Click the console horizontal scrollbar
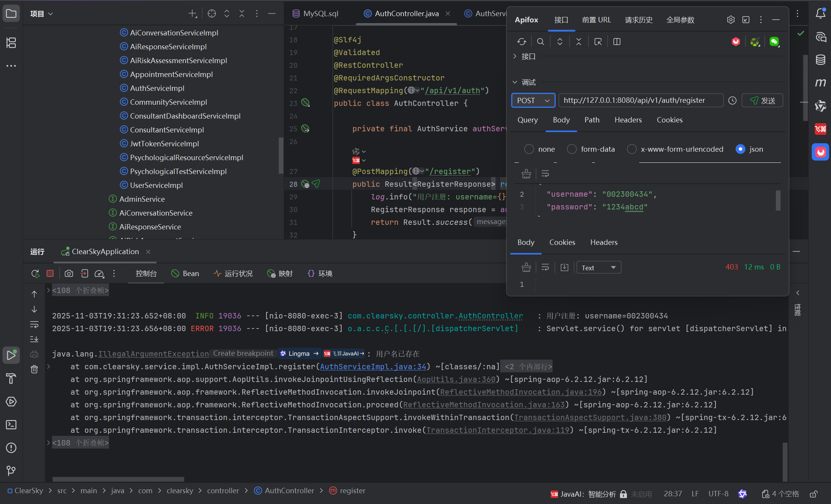The height and width of the screenshot is (504, 831). coord(118,479)
